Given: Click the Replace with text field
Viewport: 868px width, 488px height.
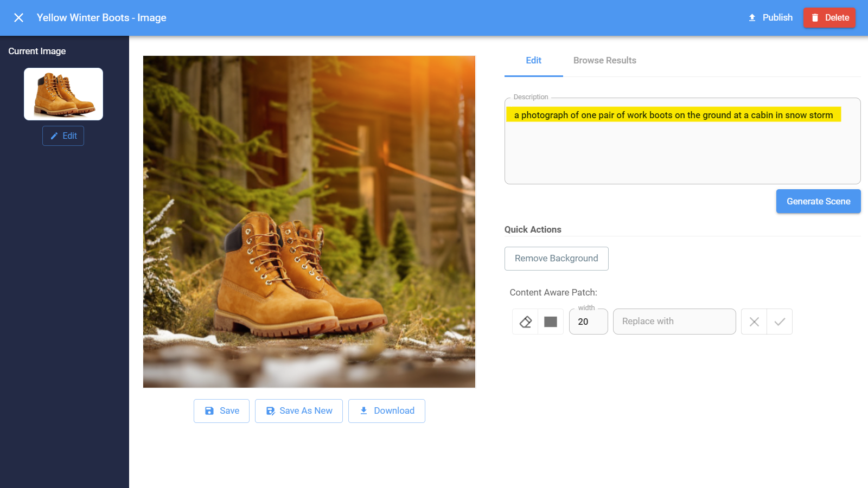Looking at the screenshot, I should (674, 321).
